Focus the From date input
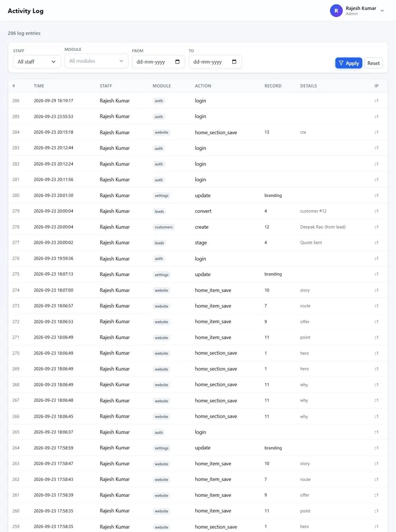Viewport: 396px width, 532px height. [158, 62]
